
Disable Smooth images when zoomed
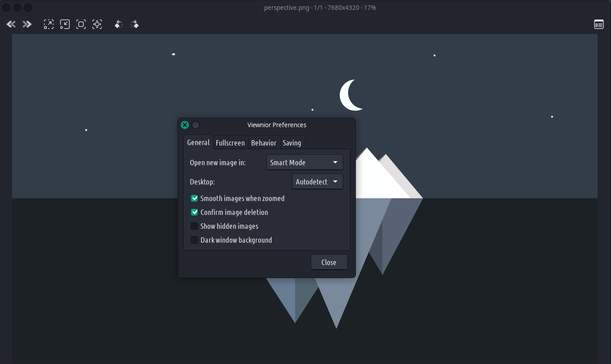(x=194, y=198)
